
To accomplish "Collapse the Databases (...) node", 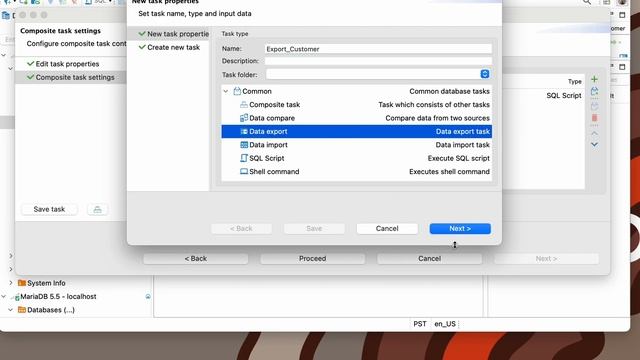I will point(11,310).
